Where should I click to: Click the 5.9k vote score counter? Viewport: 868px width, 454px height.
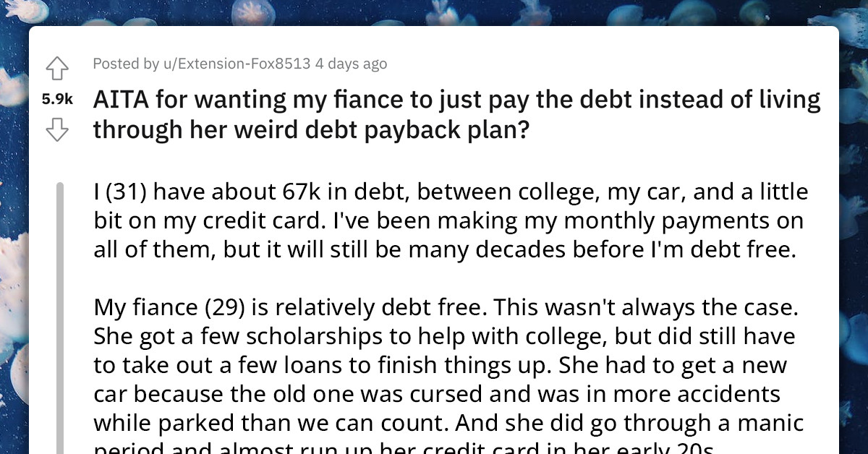57,98
